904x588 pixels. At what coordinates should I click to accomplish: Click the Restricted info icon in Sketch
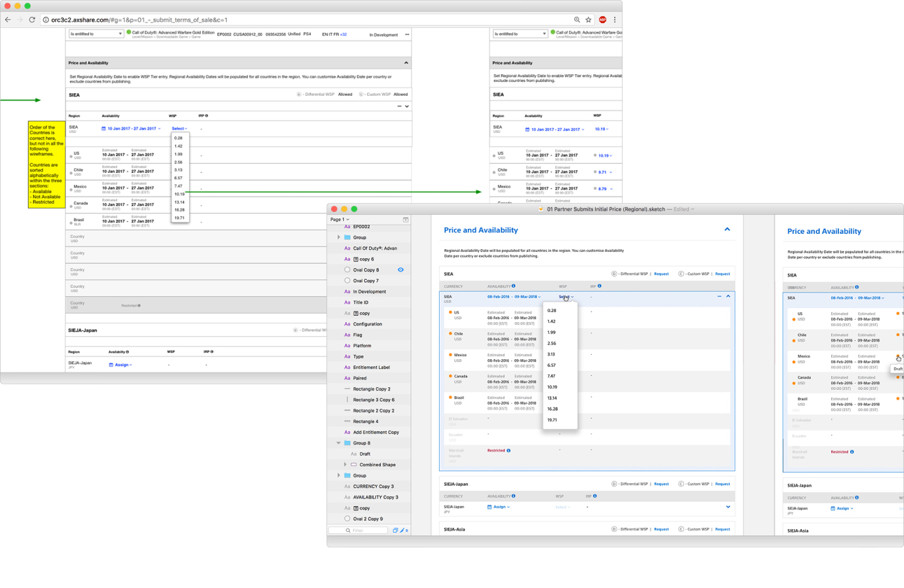point(508,451)
